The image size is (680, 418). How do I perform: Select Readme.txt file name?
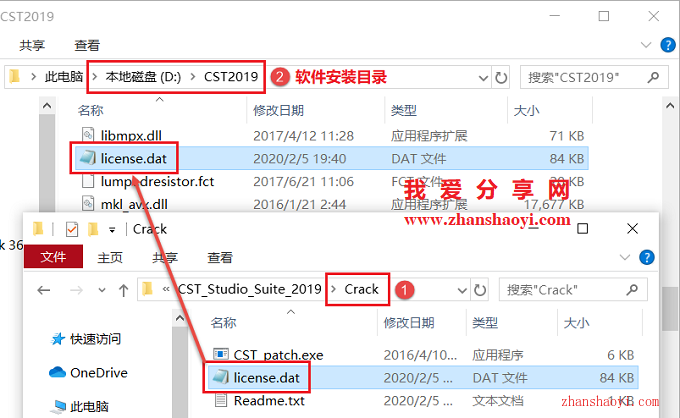(x=269, y=400)
